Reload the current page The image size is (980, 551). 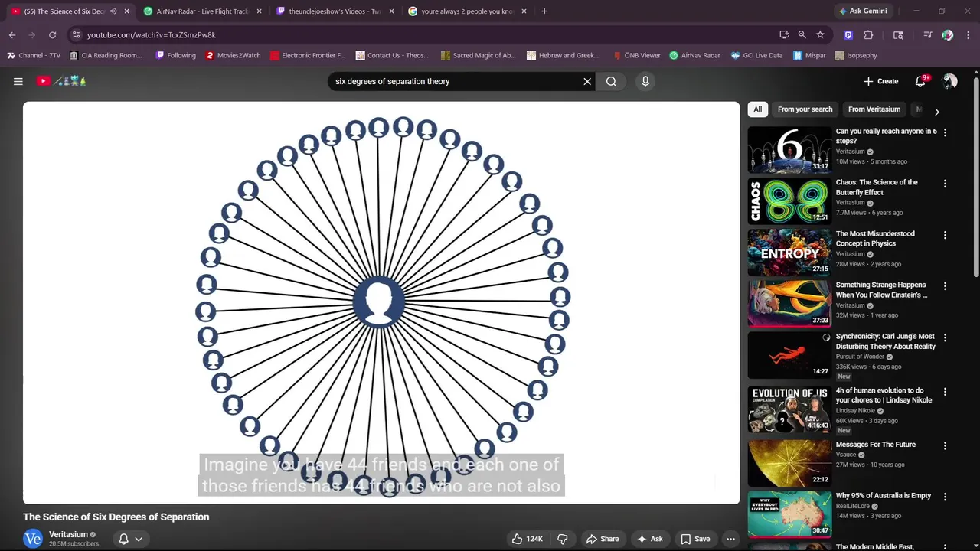[52, 34]
